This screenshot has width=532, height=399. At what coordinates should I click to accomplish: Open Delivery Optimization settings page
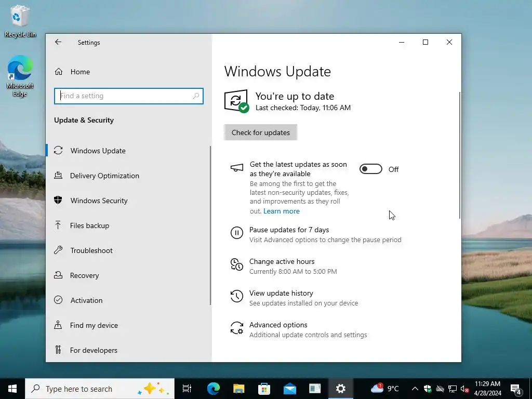point(128,176)
